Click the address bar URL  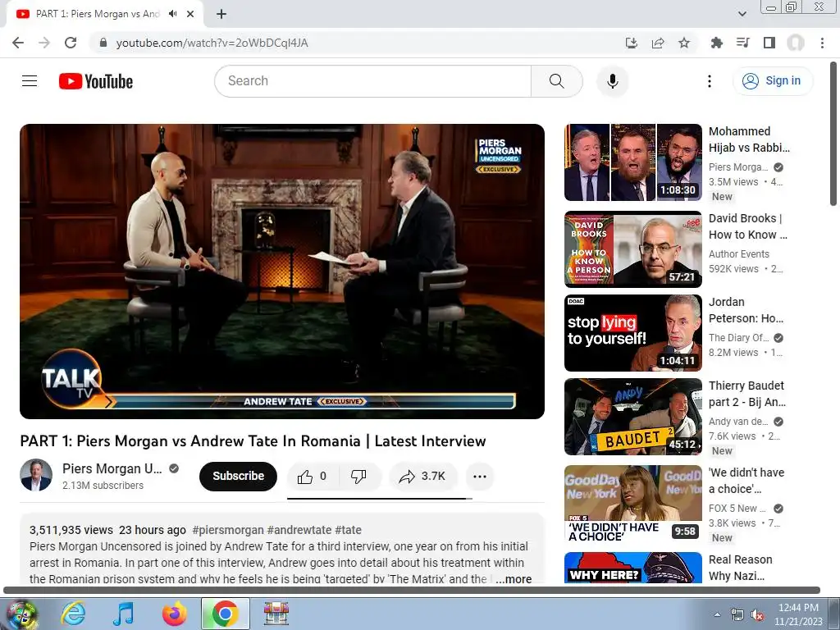click(x=212, y=43)
